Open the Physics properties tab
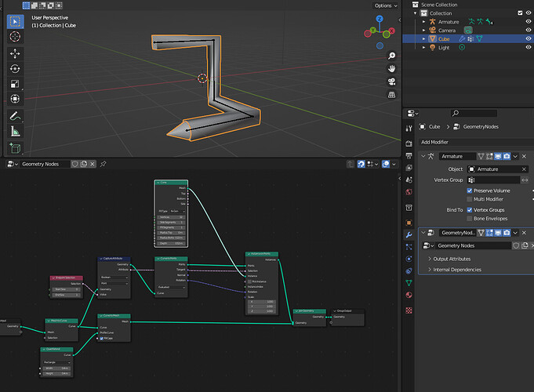The width and height of the screenshot is (534, 392). 409,259
